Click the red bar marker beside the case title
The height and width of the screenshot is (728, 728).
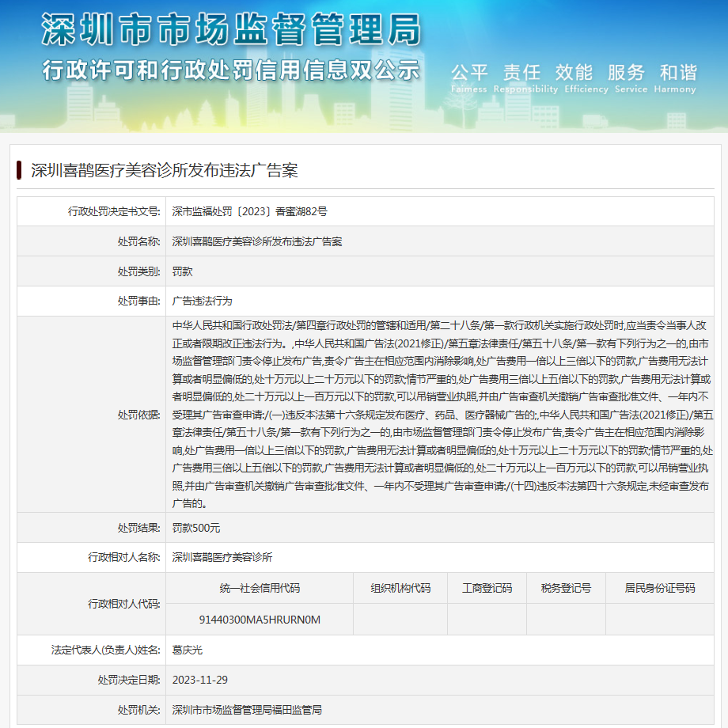19,170
